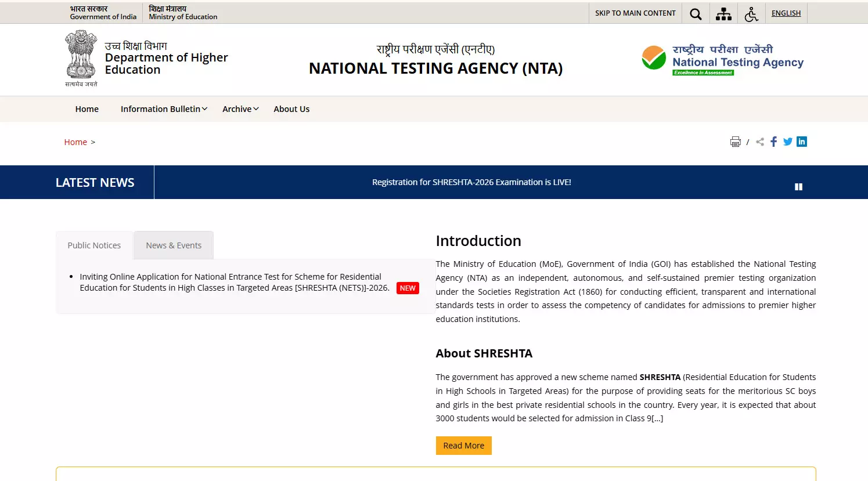868x481 pixels.
Task: Open the SHRESHTA (NETS)-2026 application notice
Action: tap(235, 283)
